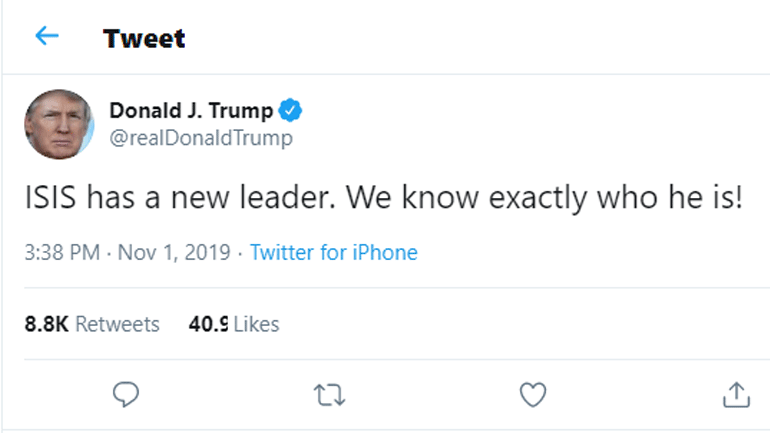
Task: Click the 3:38 PM timestamp
Action: pyautogui.click(x=62, y=252)
